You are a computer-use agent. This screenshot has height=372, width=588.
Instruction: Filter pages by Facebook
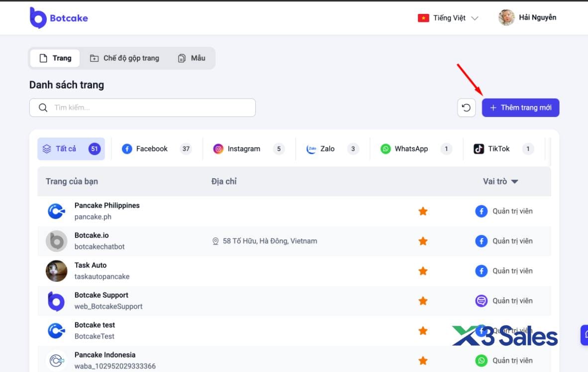[157, 148]
